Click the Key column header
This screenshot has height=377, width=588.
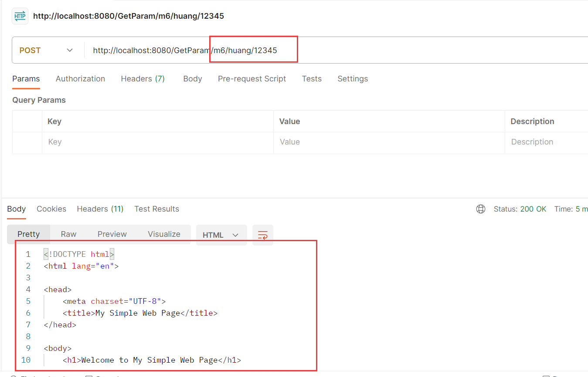coord(54,121)
